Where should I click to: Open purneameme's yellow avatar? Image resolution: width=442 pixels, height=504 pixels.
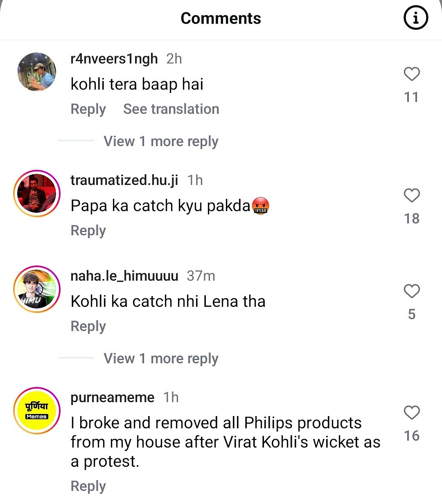36,410
